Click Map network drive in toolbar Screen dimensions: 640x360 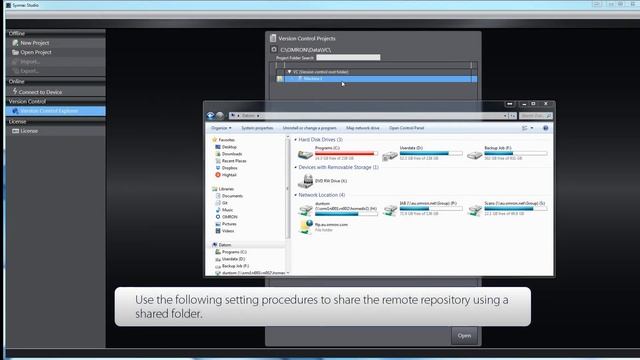pyautogui.click(x=363, y=128)
